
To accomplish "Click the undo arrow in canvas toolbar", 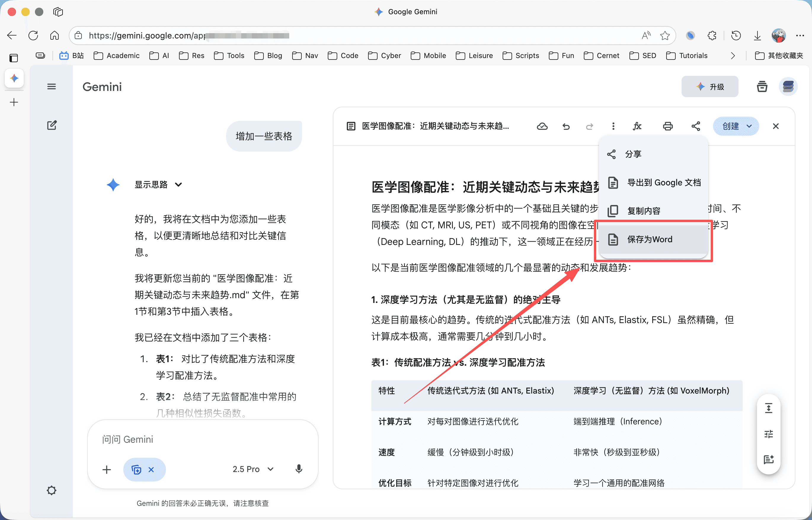I will point(566,126).
